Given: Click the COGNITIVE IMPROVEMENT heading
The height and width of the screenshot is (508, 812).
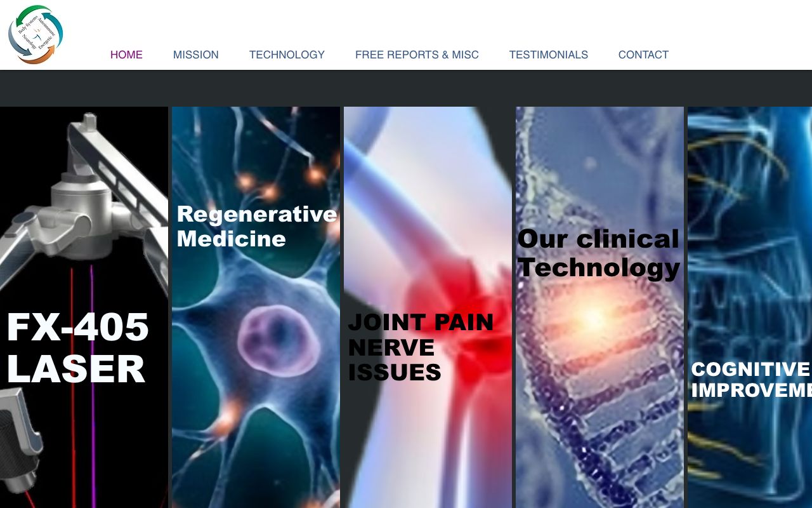Looking at the screenshot, I should [751, 379].
